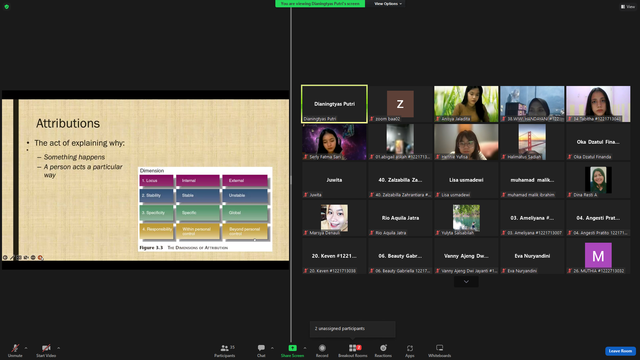Select Eva Nuryandini's tile
Screen dimensions: 640x360
tap(532, 256)
